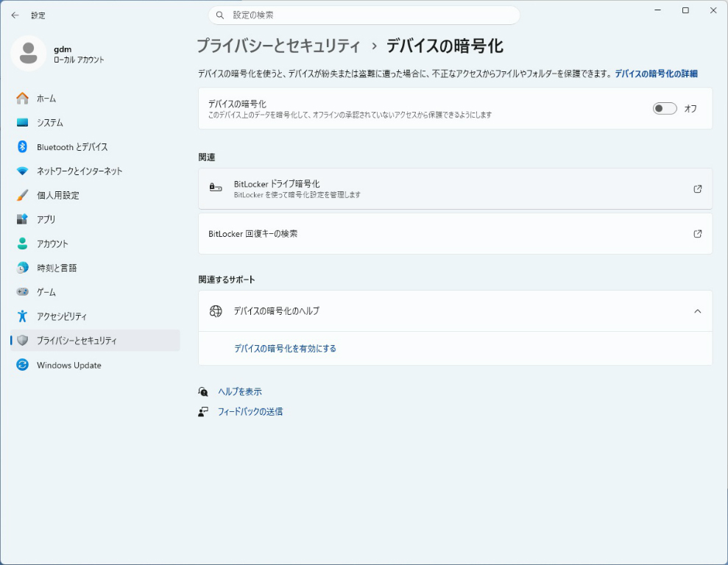Click the ゲーム controller icon
This screenshot has width=728, height=565.
22,292
